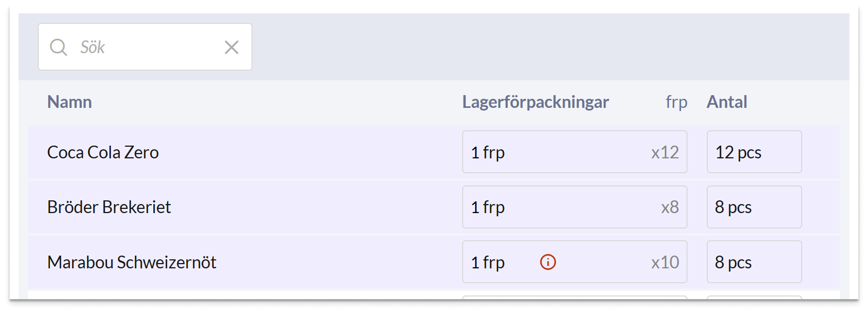Image resolution: width=868 pixels, height=313 pixels.
Task: Click the Lagerförpackningar column header
Action: [535, 102]
